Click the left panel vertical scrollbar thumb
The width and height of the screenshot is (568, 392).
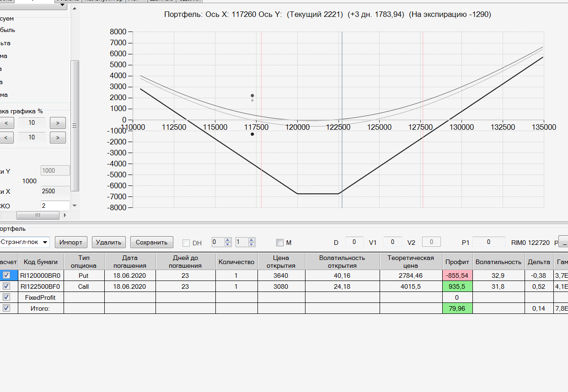tap(75, 126)
